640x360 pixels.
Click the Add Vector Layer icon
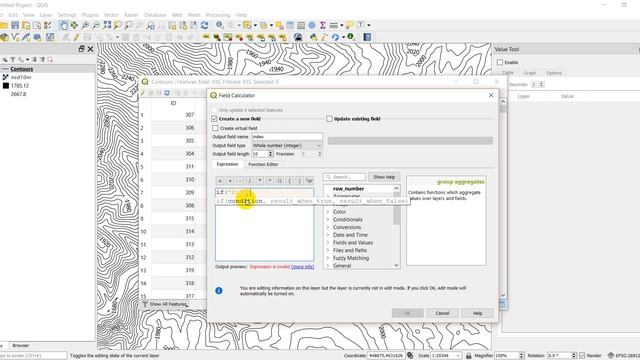(16, 38)
